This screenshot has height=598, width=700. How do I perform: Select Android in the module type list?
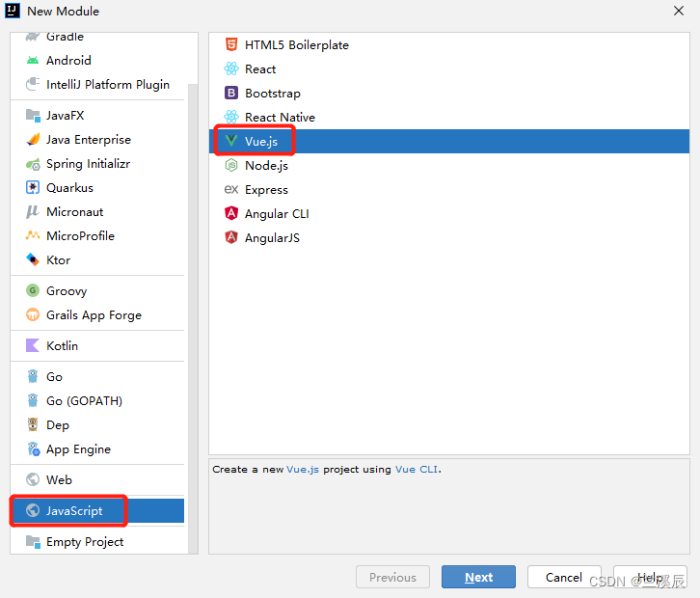(98, 61)
